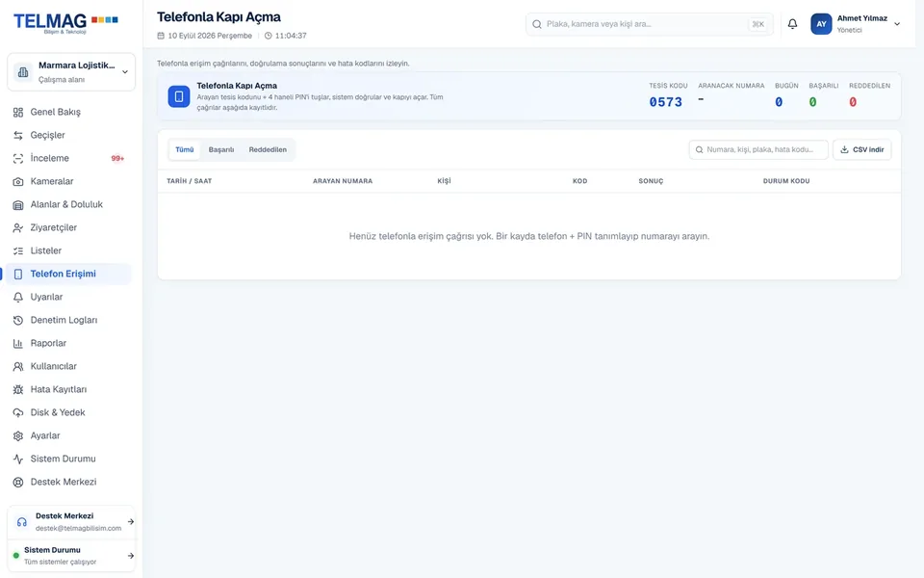The width and height of the screenshot is (924, 578).
Task: Click the Destek Merkezi lifebuoy icon
Action: (18, 482)
